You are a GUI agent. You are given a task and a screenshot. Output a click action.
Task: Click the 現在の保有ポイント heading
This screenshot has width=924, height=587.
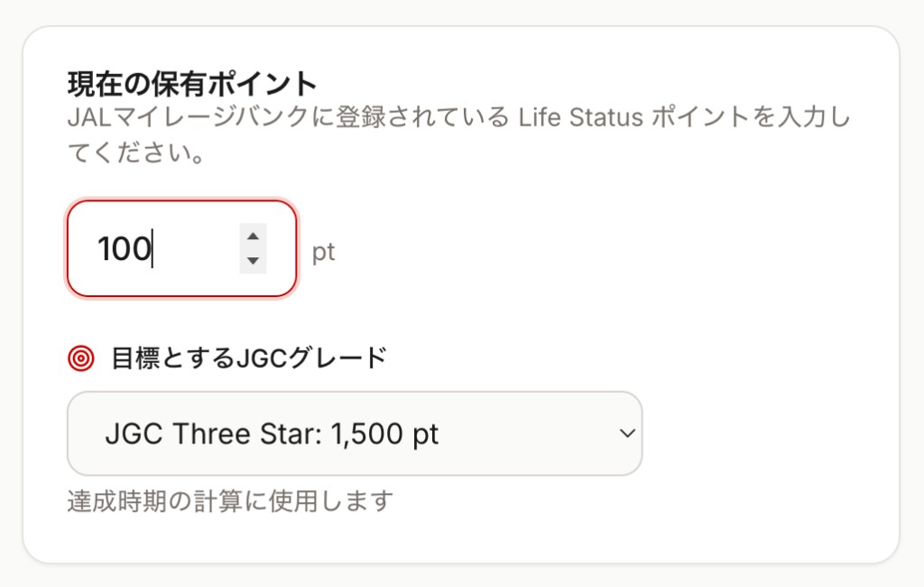[192, 85]
